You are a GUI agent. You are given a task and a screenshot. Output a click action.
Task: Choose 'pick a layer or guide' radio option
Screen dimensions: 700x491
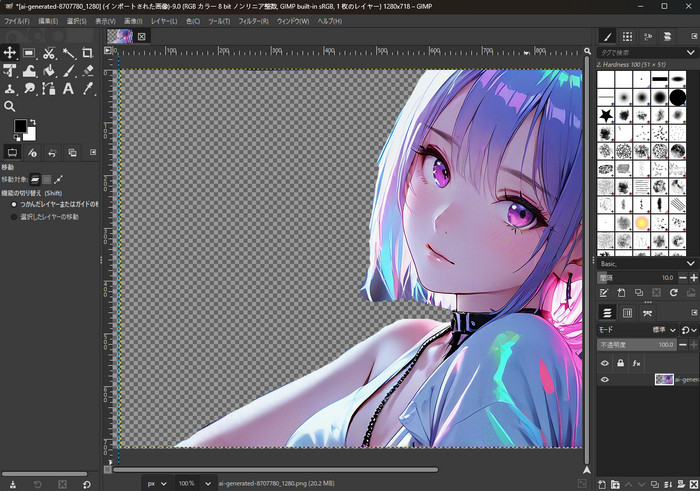tap(14, 204)
